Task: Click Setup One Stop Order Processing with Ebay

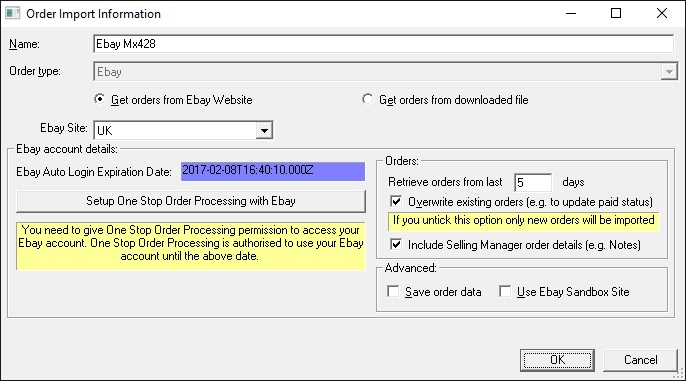Action: [191, 201]
